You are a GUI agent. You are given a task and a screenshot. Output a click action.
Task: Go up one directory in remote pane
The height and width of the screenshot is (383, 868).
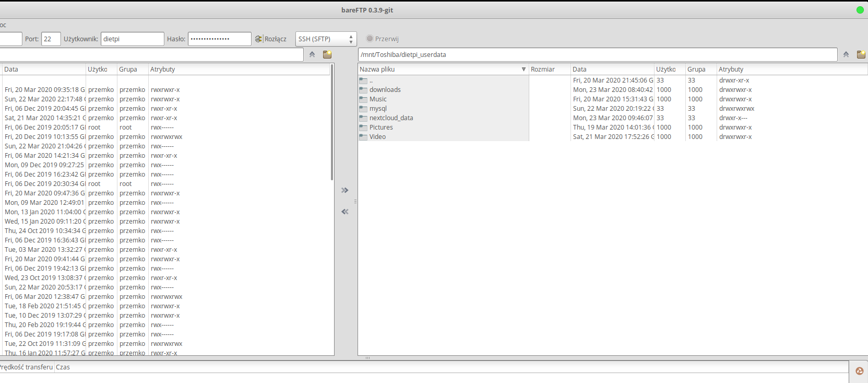(846, 54)
